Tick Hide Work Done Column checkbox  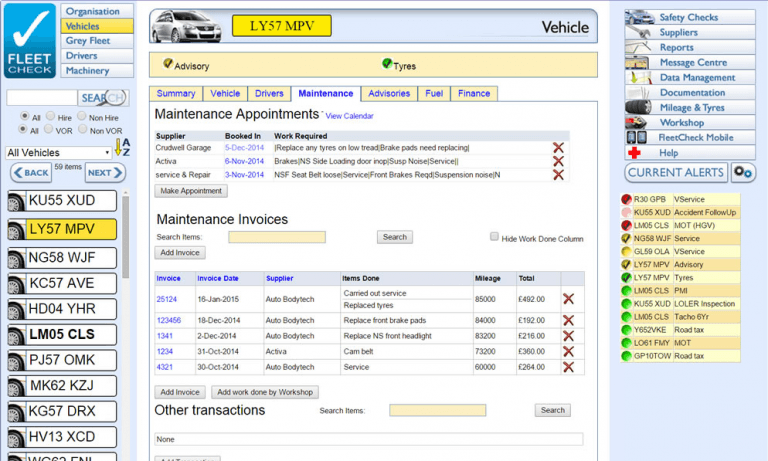tap(494, 237)
